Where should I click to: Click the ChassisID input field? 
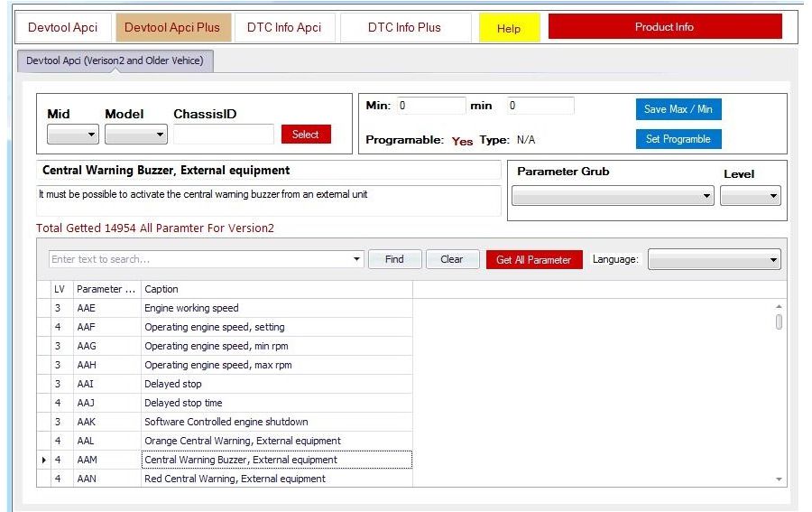224,135
